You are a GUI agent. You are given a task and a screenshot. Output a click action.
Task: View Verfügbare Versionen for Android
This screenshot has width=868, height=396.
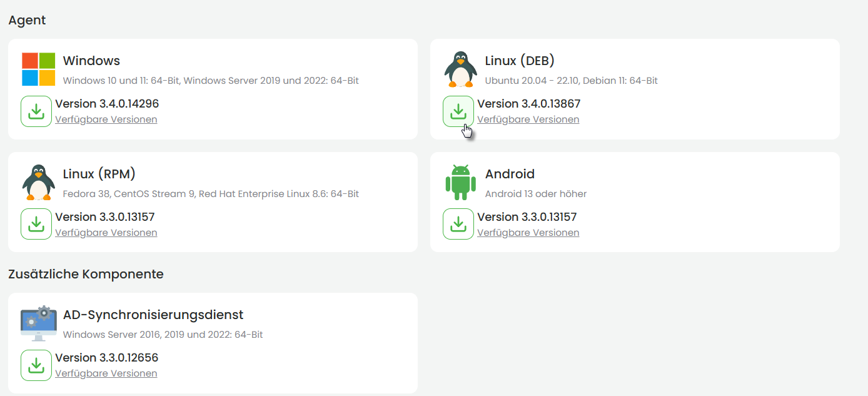coord(528,233)
